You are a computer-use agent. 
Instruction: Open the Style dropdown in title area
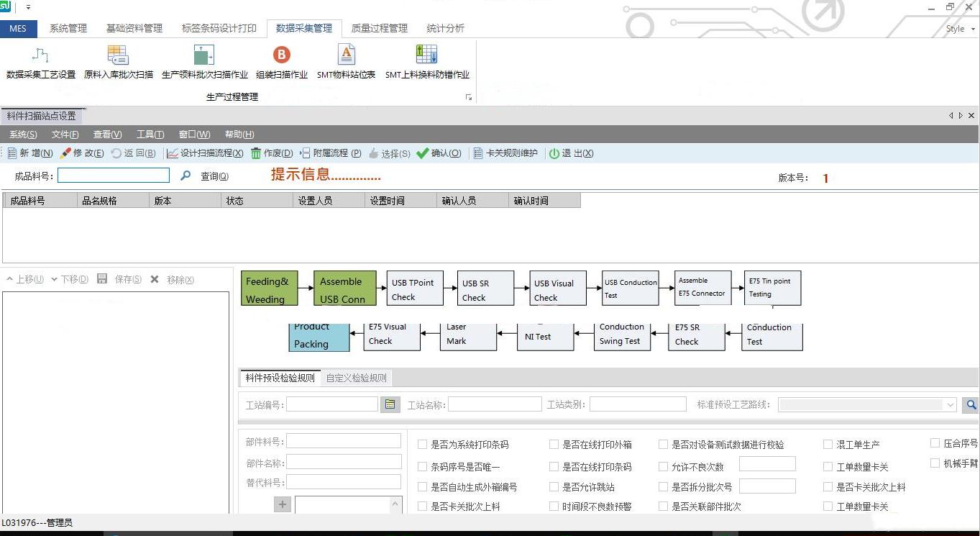[x=959, y=29]
